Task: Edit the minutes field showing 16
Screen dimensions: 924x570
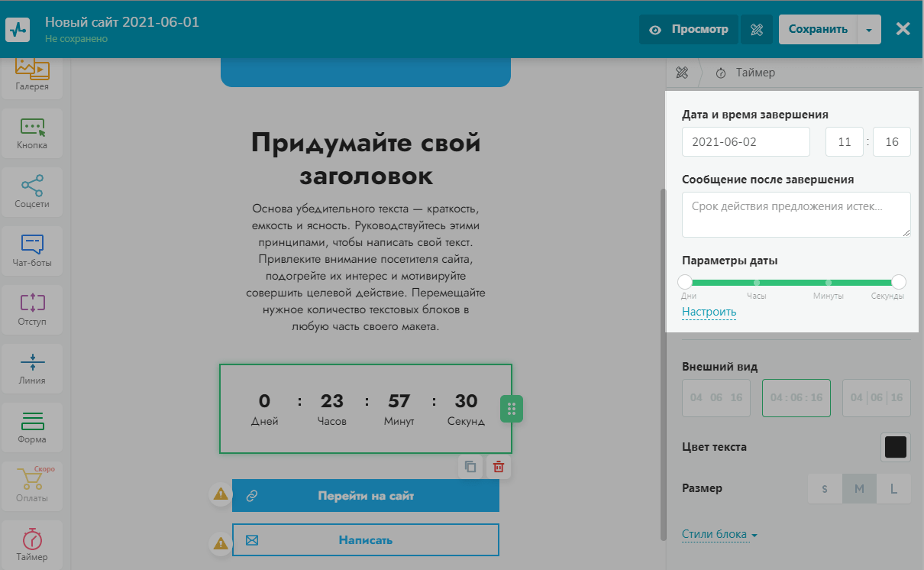Action: 892,141
